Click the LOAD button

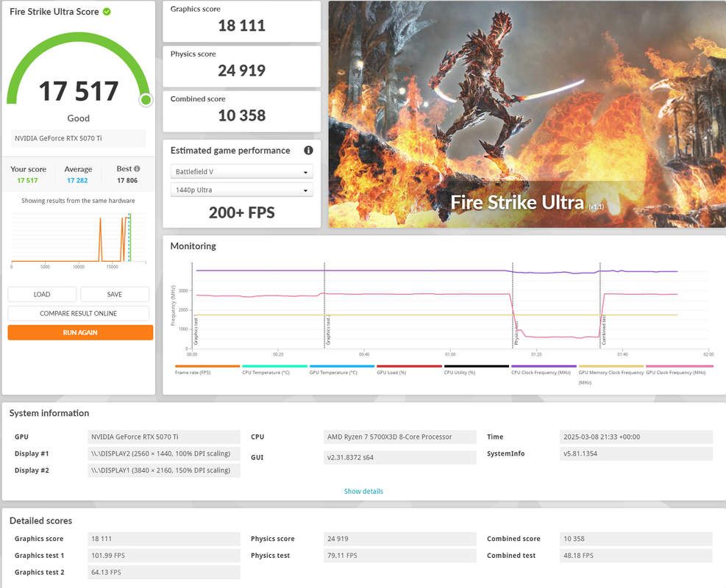(42, 294)
